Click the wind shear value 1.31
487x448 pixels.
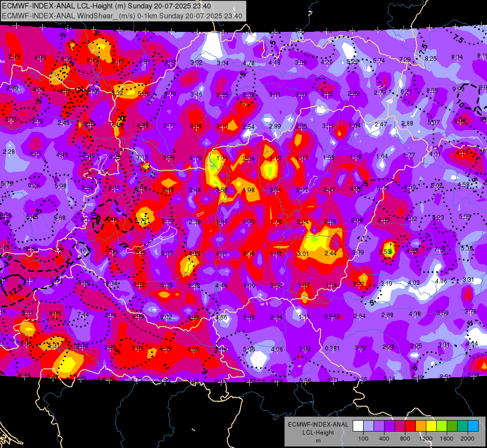point(222,158)
